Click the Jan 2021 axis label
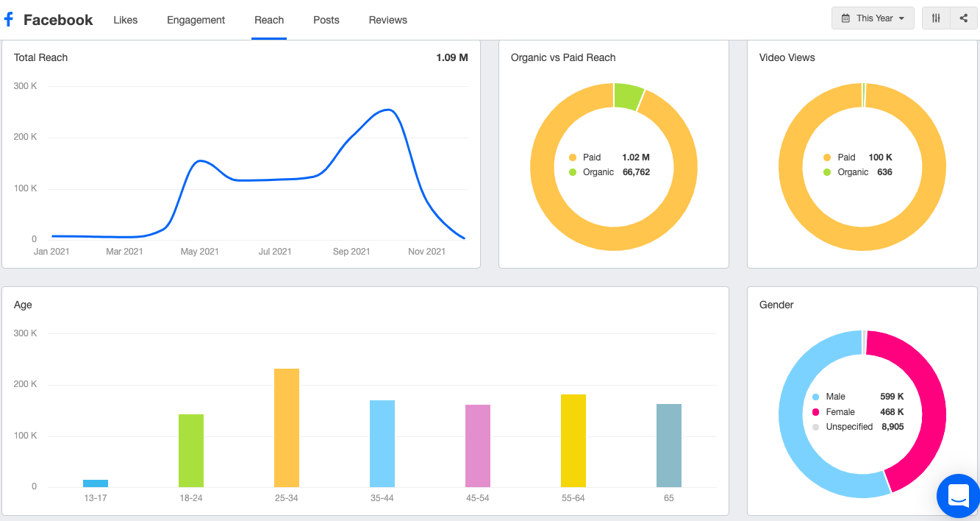 (51, 252)
